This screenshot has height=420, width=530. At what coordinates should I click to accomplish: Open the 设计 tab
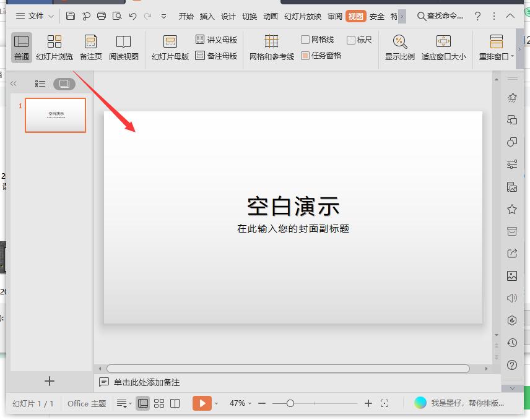coord(228,16)
